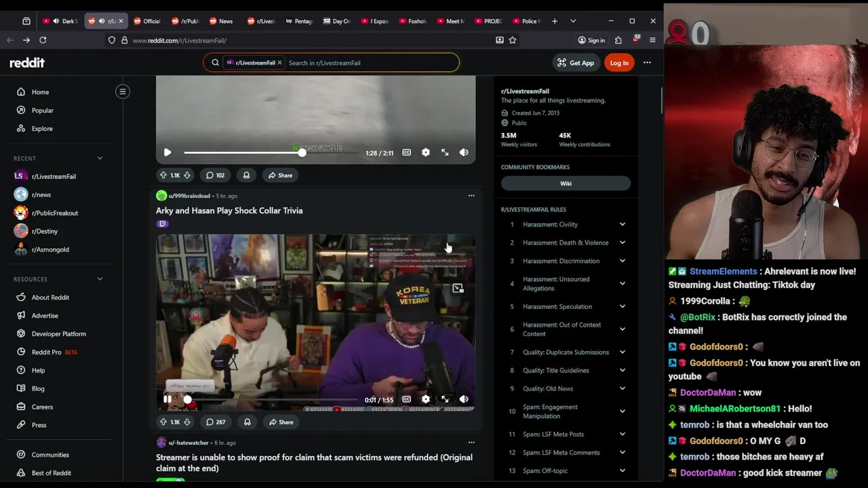This screenshot has height=488, width=868.
Task: Remove the r/LivestreamFail search filter chip
Action: 279,62
